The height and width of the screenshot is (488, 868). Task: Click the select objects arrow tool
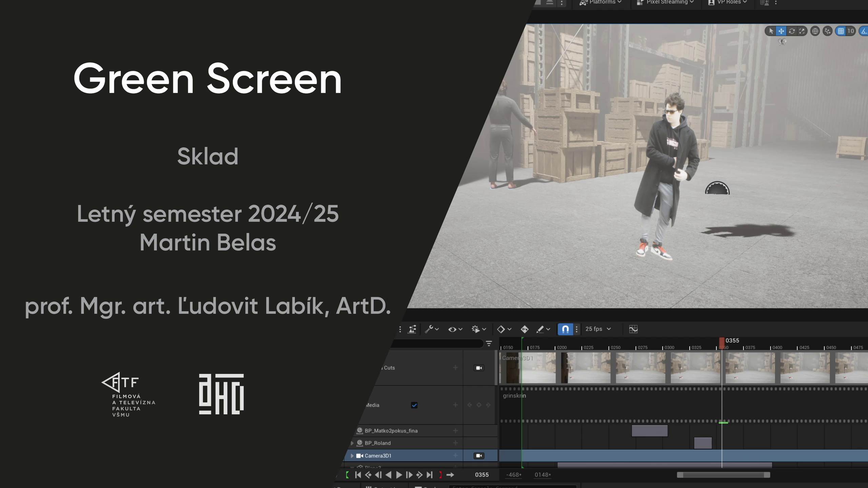coord(771,31)
